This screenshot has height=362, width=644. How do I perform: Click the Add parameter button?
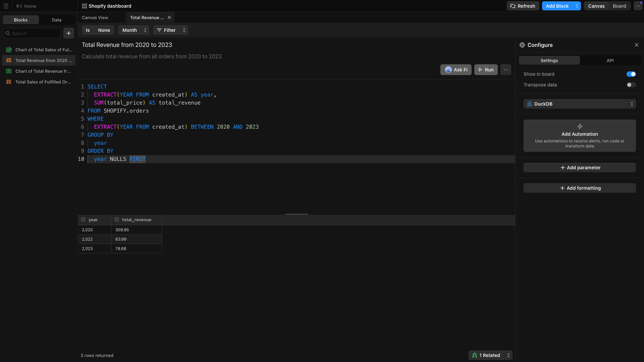[x=580, y=168]
